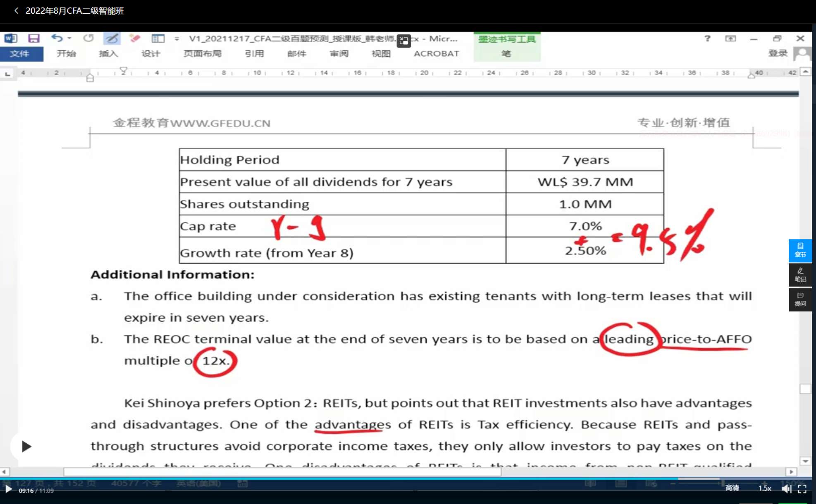The height and width of the screenshot is (504, 816).
Task: Open the 笔记 notes panel
Action: [800, 275]
